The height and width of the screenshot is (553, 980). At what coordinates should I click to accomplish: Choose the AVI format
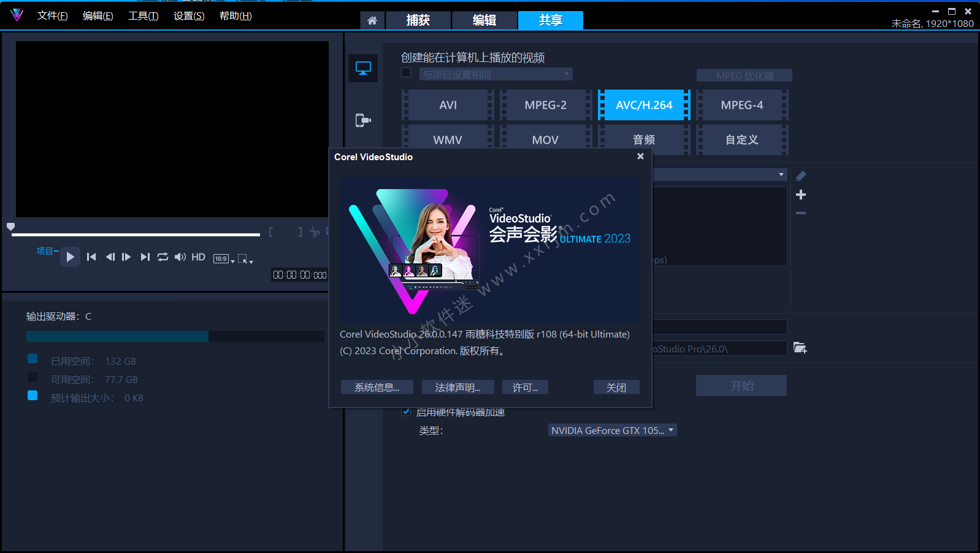coord(448,105)
